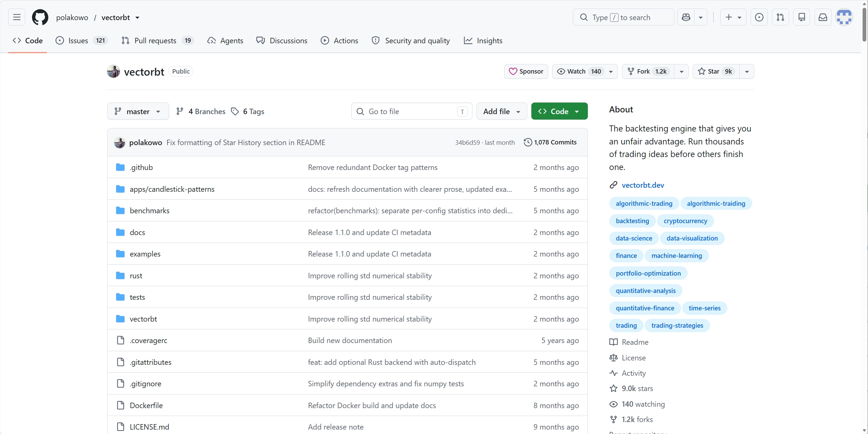868x434 pixels.
Task: Click the folder icon for benchmarks
Action: click(120, 211)
